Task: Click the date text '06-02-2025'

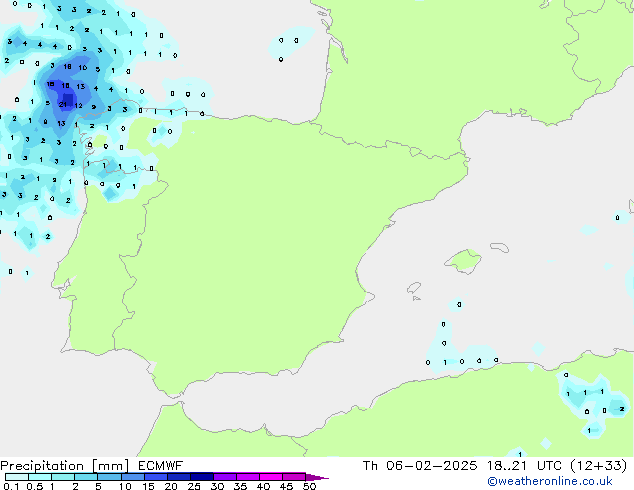Action: [x=431, y=465]
